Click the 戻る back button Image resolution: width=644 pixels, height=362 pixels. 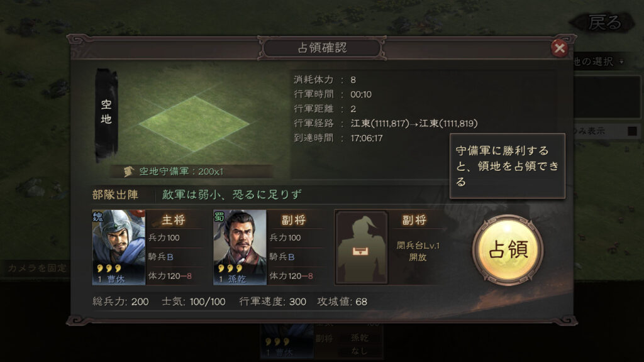tap(604, 23)
